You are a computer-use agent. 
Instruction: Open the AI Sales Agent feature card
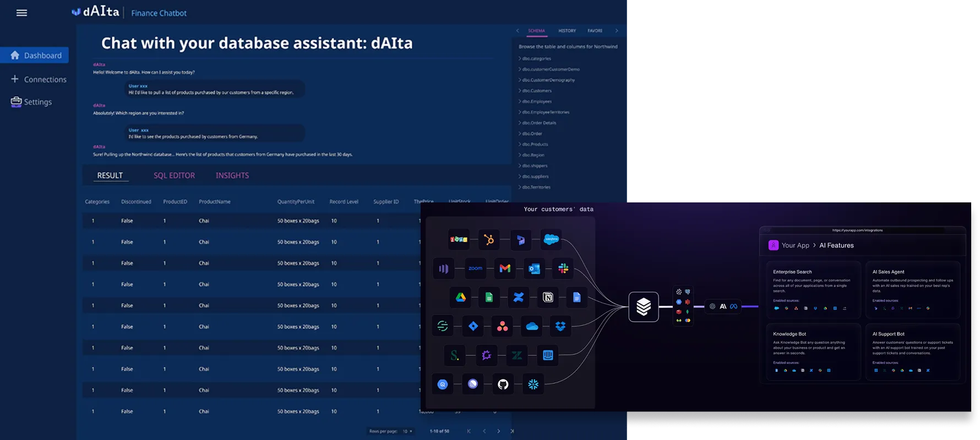click(x=913, y=289)
